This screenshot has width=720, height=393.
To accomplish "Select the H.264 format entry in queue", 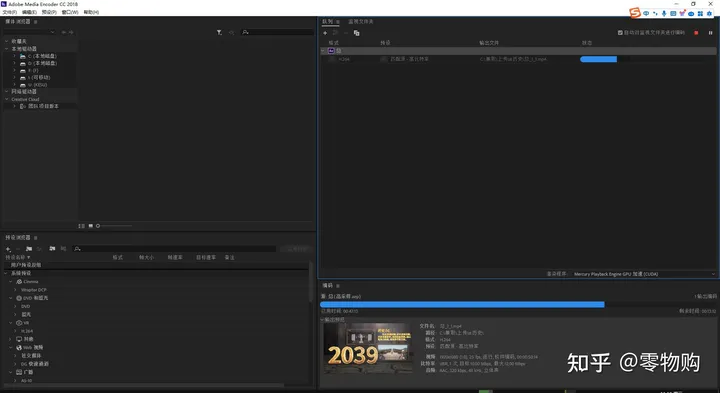I will 344,59.
